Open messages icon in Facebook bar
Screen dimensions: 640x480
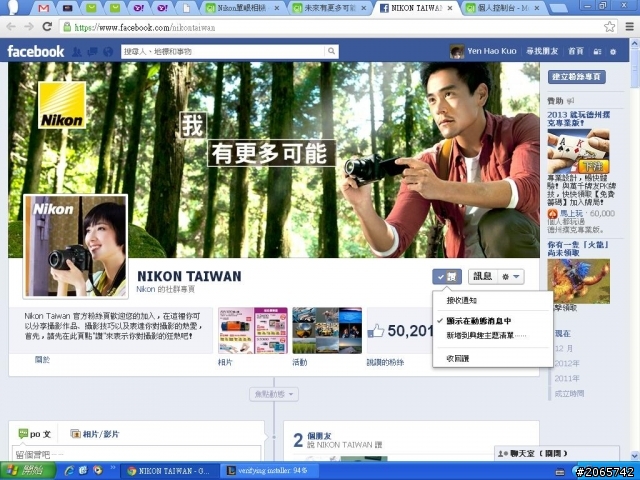tap(93, 51)
